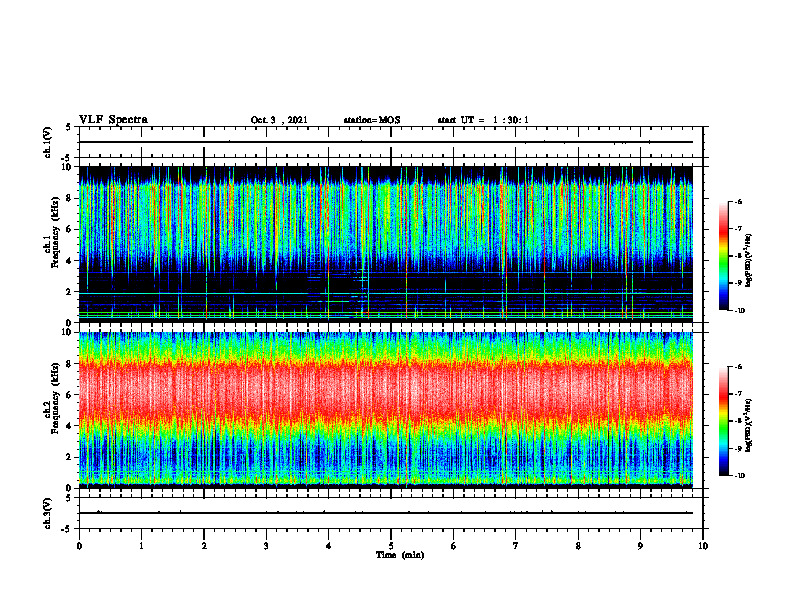Click ch.2 frequency axis tick "6"
Image resolution: width=792 pixels, height=612 pixels.
[x=70, y=395]
